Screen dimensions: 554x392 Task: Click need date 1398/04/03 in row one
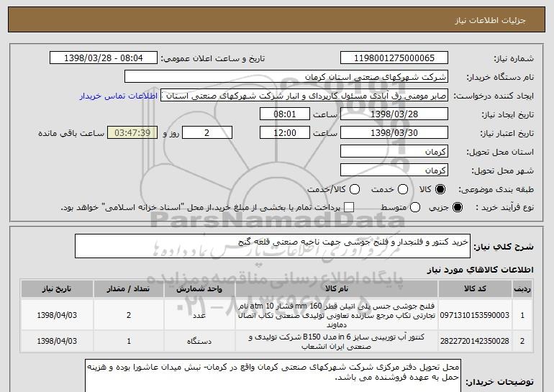pyautogui.click(x=57, y=315)
